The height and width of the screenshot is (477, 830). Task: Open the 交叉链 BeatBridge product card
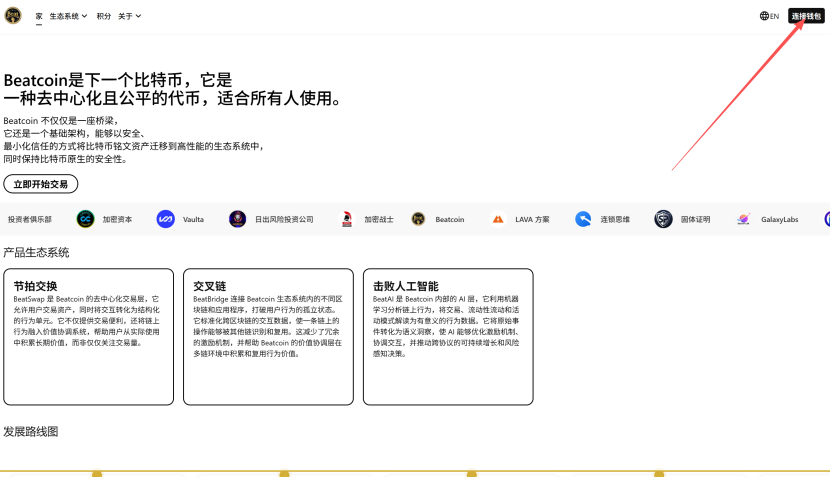[268, 337]
